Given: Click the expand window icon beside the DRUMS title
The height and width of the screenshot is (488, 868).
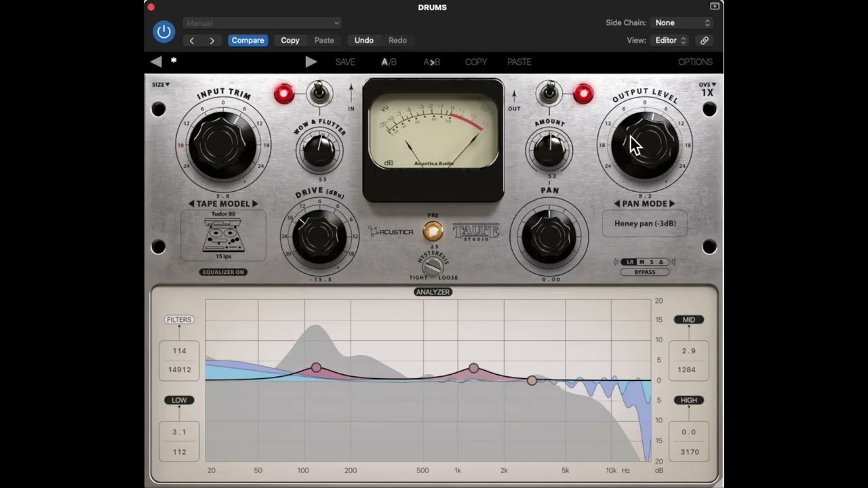Looking at the screenshot, I should coord(715,6).
